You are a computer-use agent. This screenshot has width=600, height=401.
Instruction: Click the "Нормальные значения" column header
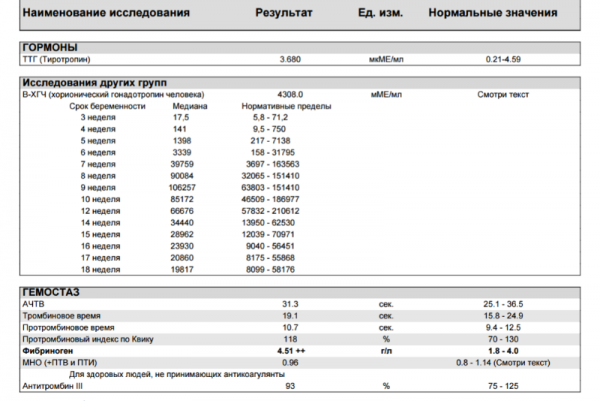(493, 16)
